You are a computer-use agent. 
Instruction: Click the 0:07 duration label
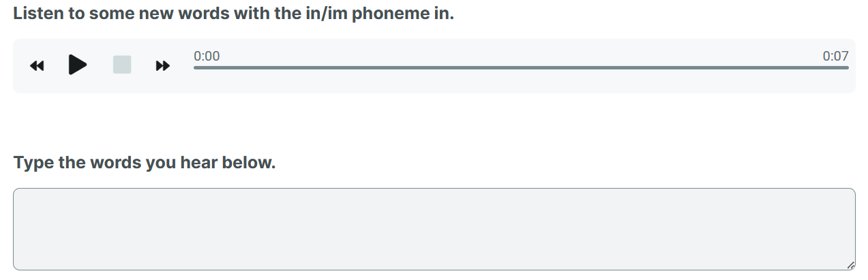pyautogui.click(x=835, y=56)
